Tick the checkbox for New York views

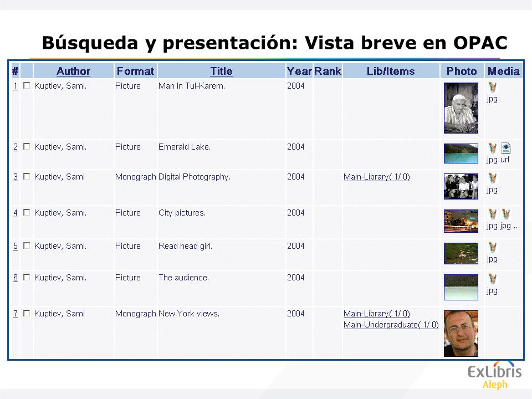coord(27,313)
